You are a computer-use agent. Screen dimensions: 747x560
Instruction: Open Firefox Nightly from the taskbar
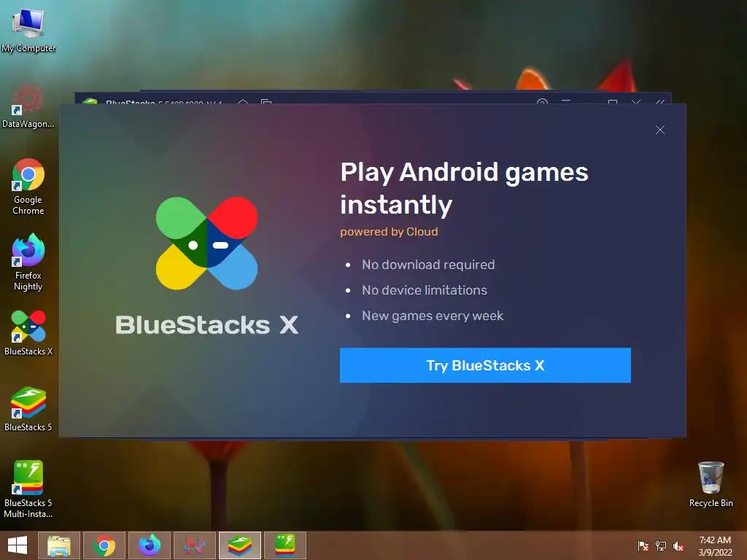point(150,545)
